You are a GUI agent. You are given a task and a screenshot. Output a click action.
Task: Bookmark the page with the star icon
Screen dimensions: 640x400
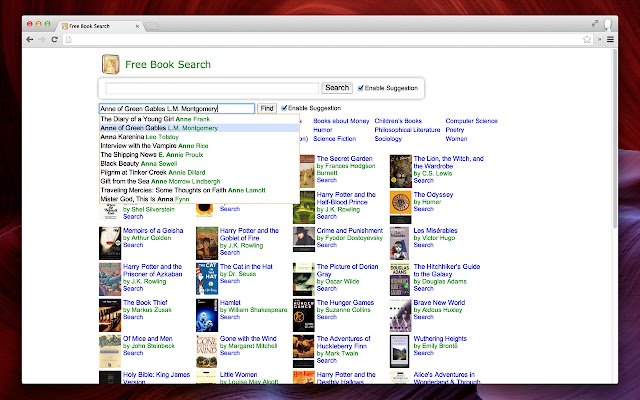(587, 40)
